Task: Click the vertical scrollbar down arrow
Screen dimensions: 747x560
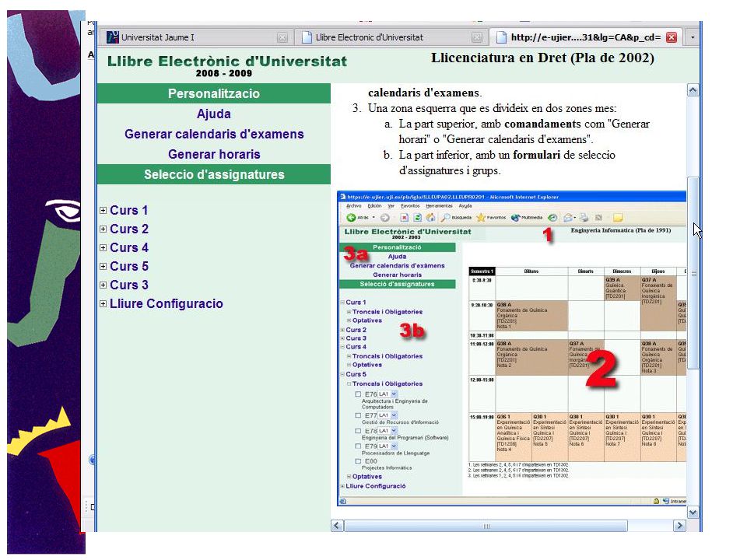Action: 693,513
